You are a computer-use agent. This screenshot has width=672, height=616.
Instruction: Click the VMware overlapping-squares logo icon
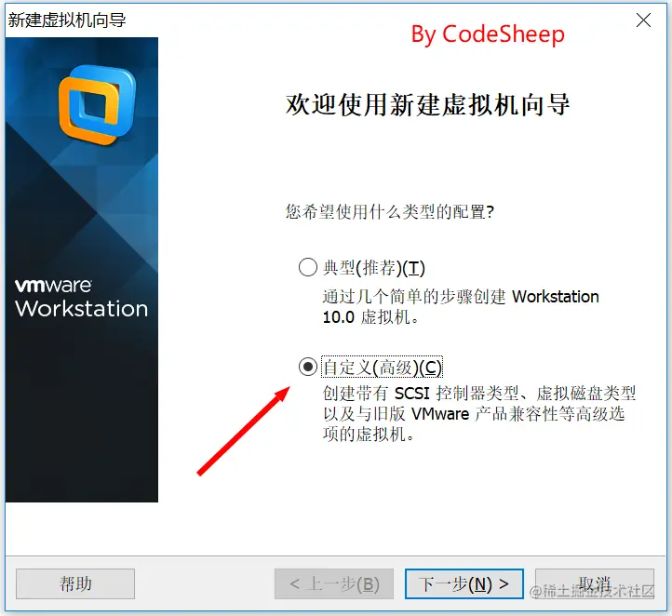(x=98, y=104)
